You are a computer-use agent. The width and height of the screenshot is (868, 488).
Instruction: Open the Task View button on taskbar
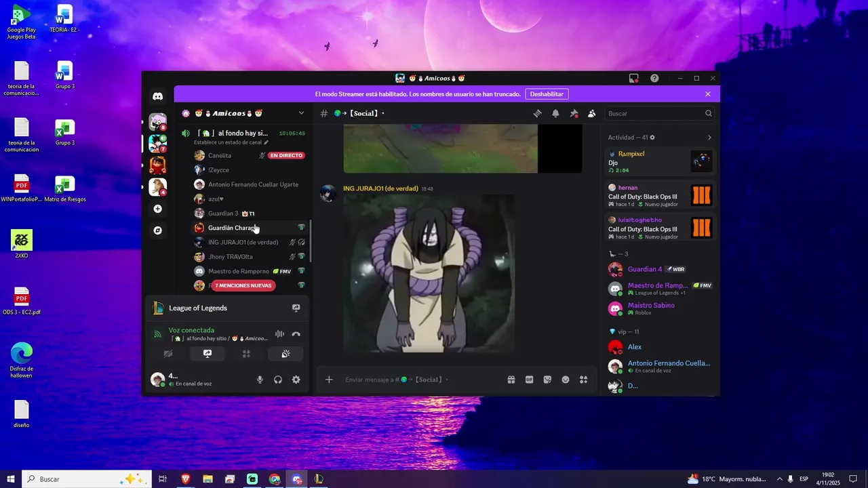pyautogui.click(x=163, y=479)
